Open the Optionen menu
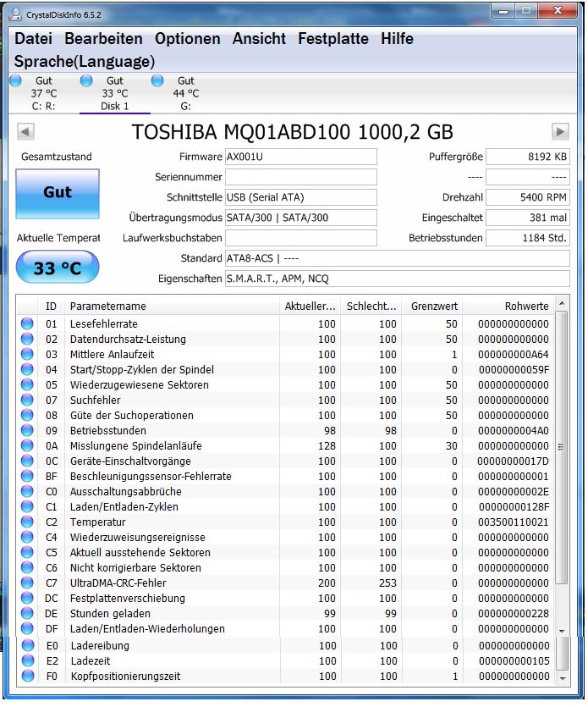The width and height of the screenshot is (588, 707). pyautogui.click(x=188, y=39)
